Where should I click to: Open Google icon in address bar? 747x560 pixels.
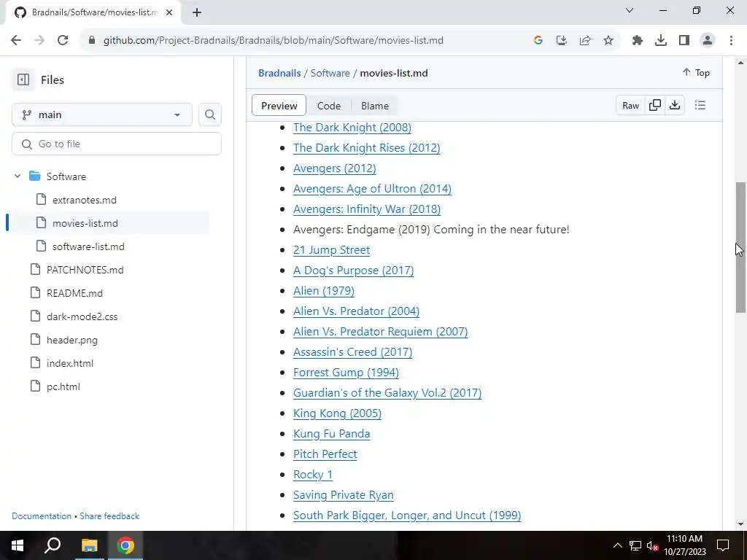[x=538, y=41]
